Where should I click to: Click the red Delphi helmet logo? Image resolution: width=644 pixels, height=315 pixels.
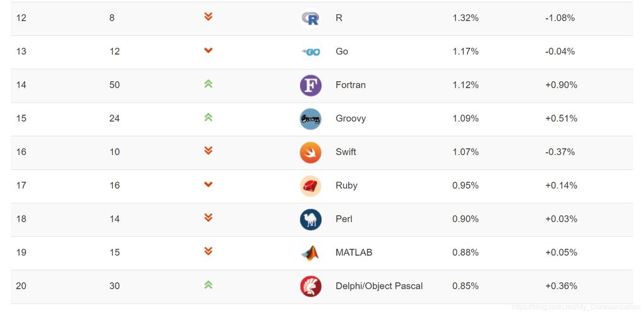pyautogui.click(x=310, y=286)
